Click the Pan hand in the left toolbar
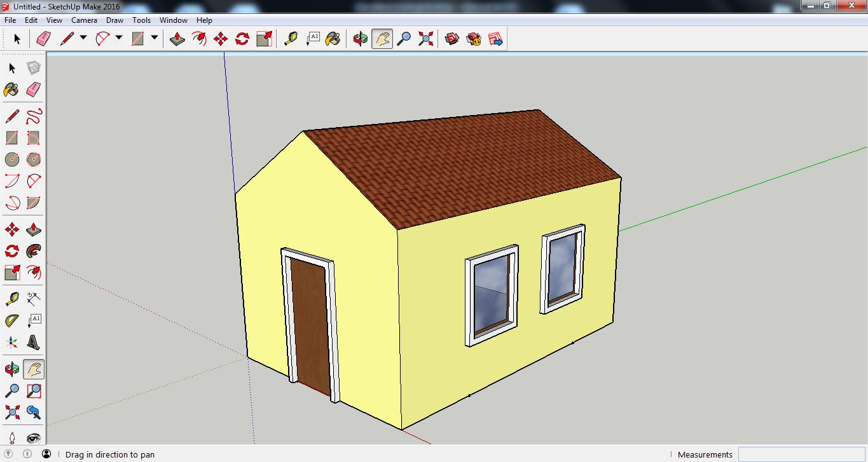 (x=34, y=369)
